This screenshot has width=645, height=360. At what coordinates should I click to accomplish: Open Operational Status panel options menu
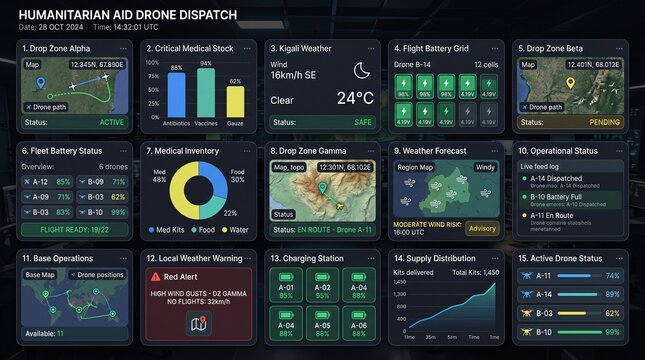619,151
